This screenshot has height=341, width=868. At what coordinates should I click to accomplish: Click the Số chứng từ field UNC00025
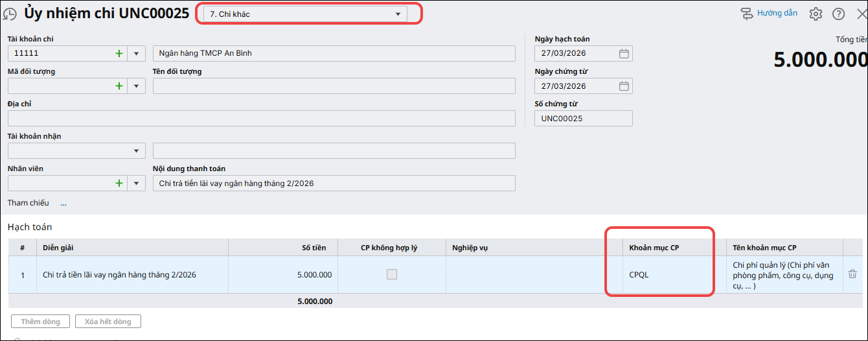point(584,118)
